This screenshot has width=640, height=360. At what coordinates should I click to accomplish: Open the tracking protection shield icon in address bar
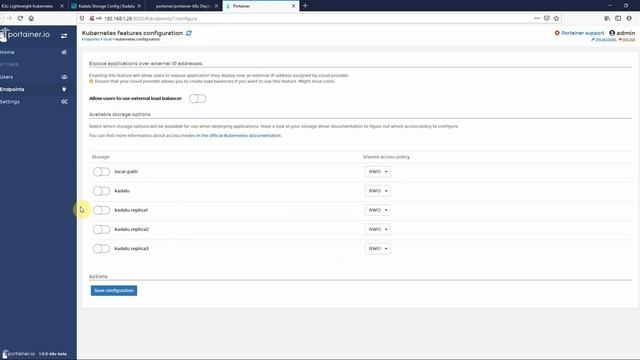click(x=82, y=18)
